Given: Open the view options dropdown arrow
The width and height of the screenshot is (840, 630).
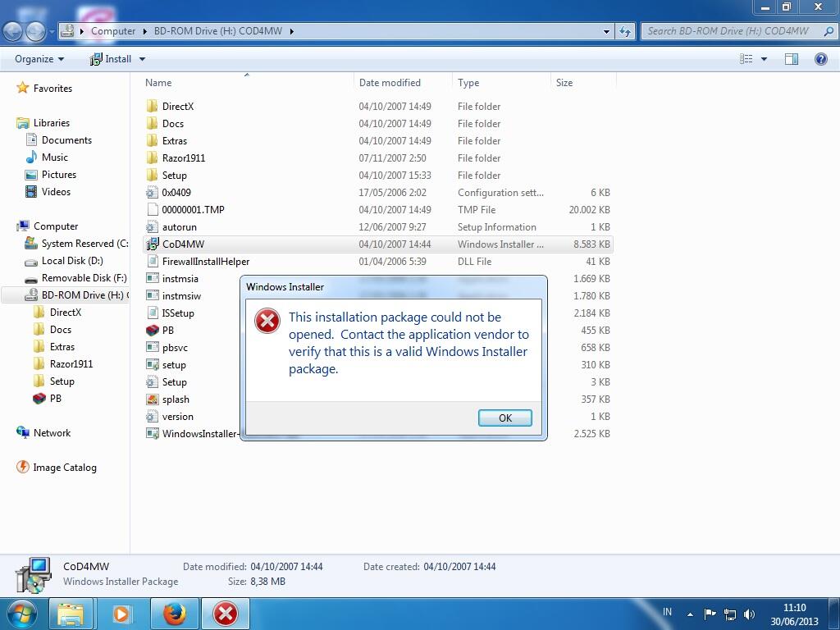Looking at the screenshot, I should click(764, 59).
